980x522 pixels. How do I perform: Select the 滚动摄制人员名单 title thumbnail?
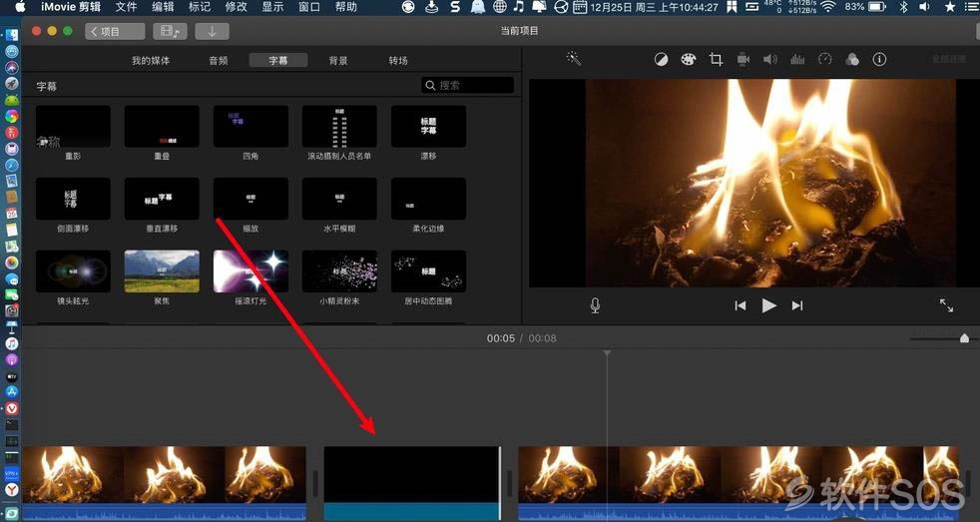point(339,127)
